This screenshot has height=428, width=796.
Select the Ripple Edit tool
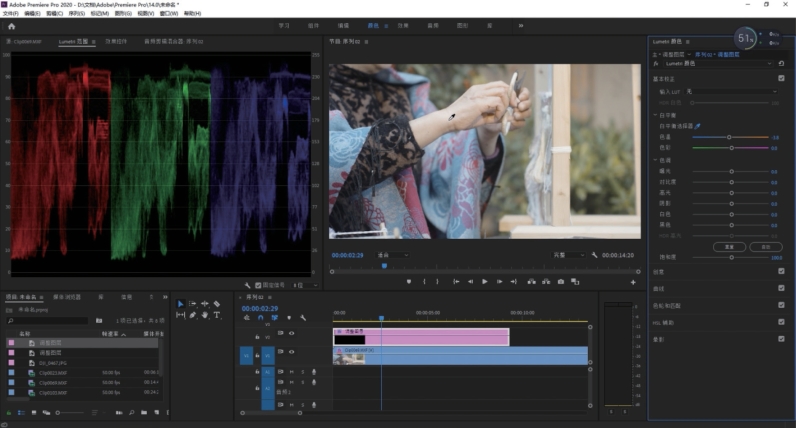(205, 304)
